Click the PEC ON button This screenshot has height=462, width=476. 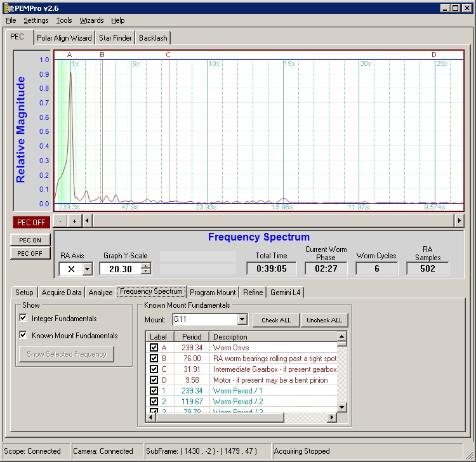(30, 240)
